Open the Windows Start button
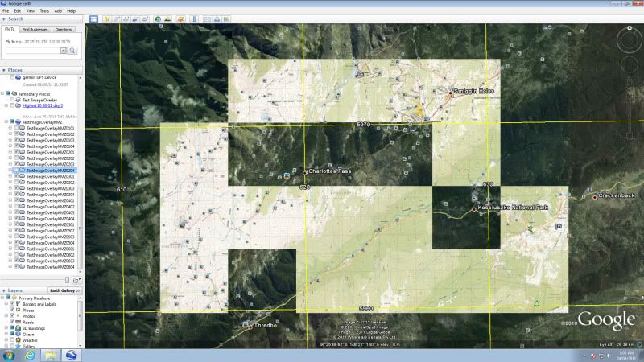This screenshot has height=362, width=644. pyautogui.click(x=9, y=356)
